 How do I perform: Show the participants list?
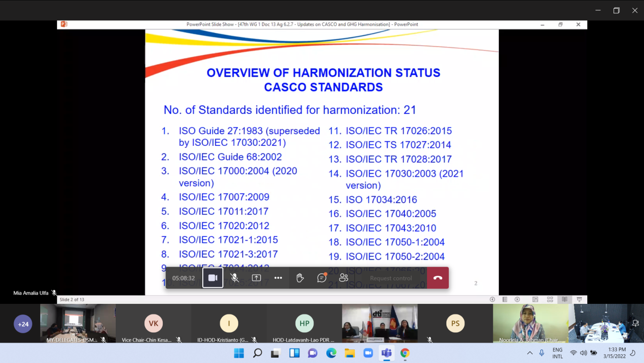343,278
